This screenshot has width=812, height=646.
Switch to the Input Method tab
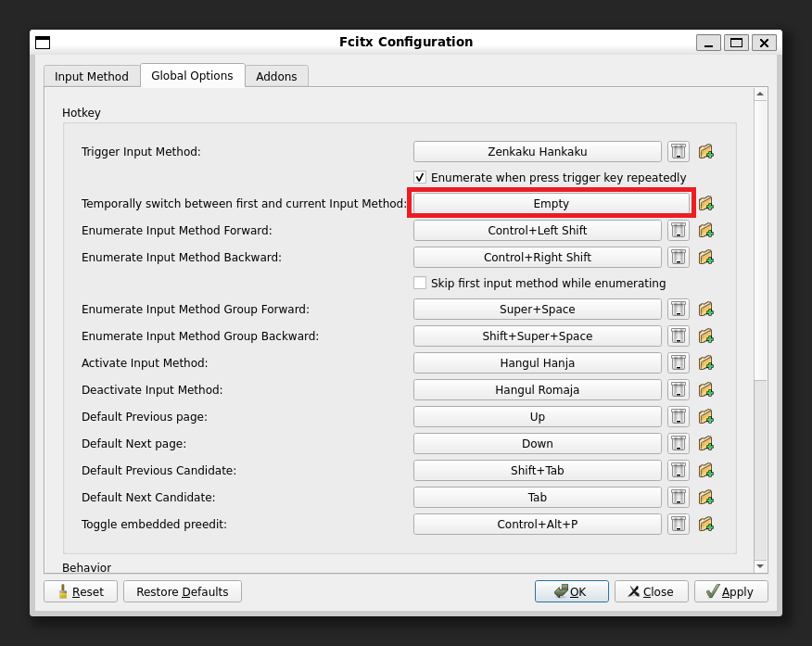pos(92,77)
